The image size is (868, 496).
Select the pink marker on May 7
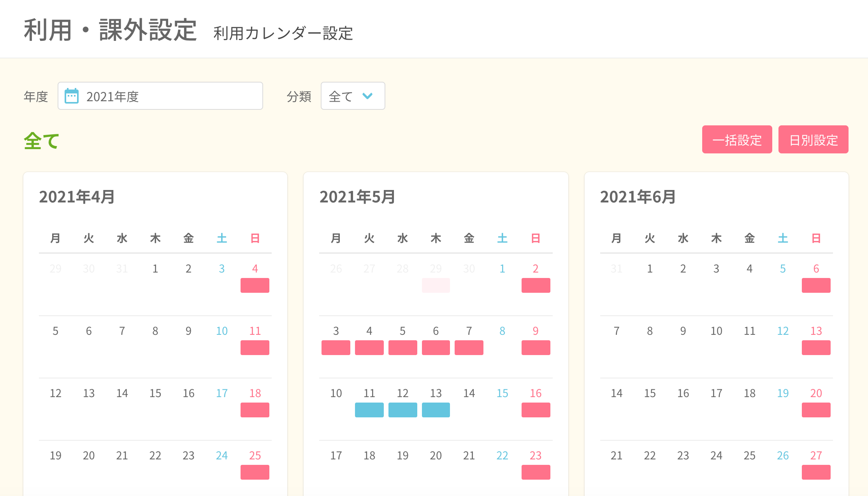pos(469,348)
